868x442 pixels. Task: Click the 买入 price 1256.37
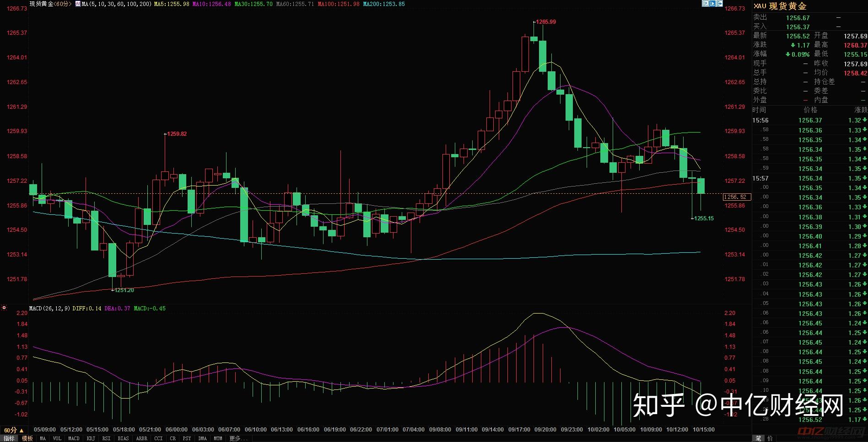798,27
